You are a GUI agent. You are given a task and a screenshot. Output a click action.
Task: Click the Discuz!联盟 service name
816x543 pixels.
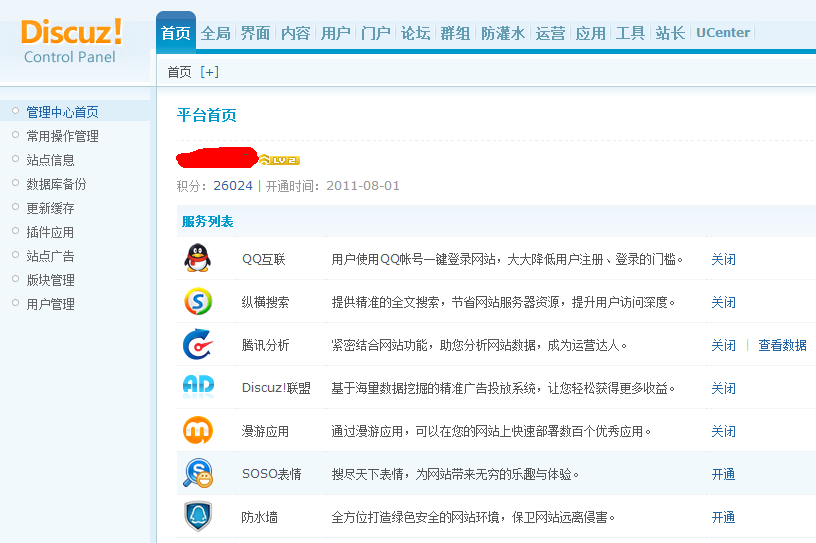point(276,388)
